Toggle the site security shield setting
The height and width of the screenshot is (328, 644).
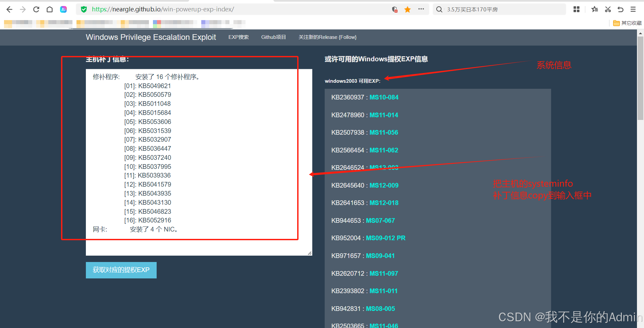84,9
